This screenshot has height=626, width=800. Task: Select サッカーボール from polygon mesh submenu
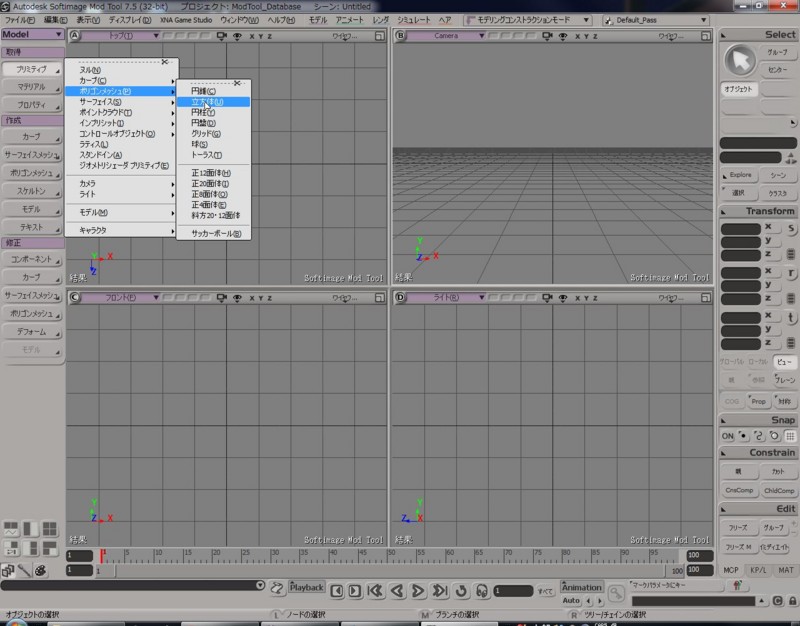213,234
